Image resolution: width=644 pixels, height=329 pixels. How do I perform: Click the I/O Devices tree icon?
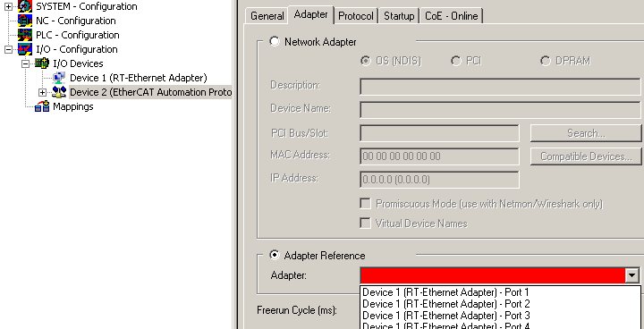coord(42,63)
